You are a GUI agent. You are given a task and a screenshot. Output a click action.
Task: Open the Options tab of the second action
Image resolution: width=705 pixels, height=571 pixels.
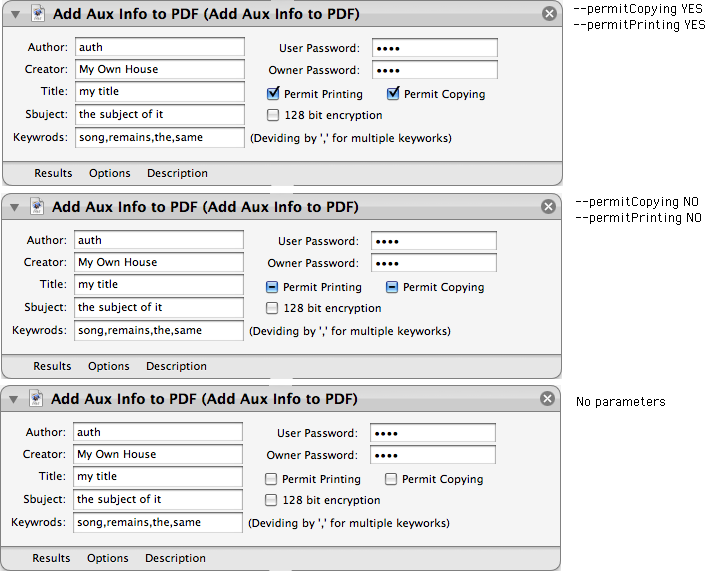(109, 366)
